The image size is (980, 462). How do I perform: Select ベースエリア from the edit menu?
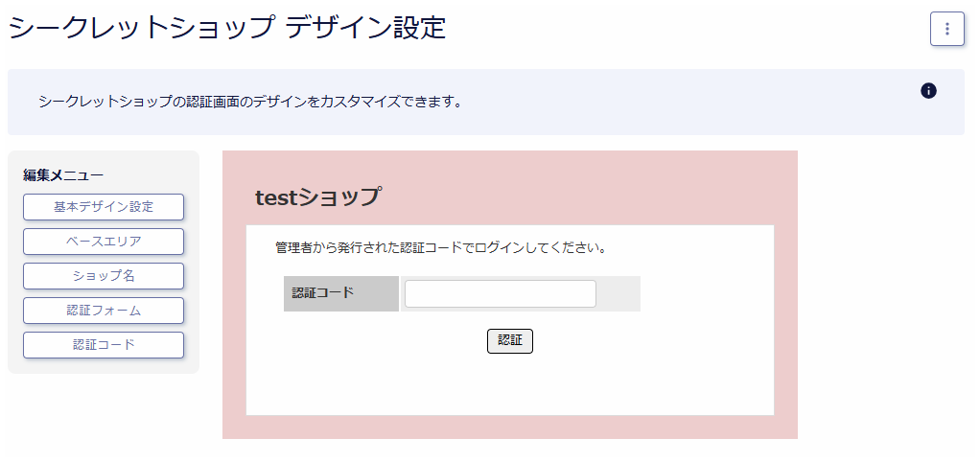click(x=104, y=242)
